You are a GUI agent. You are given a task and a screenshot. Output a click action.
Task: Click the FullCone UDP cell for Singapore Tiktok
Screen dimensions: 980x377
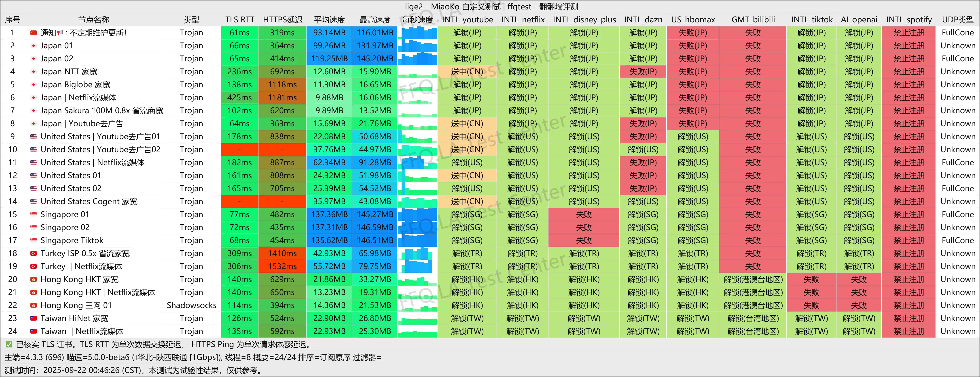click(x=958, y=240)
